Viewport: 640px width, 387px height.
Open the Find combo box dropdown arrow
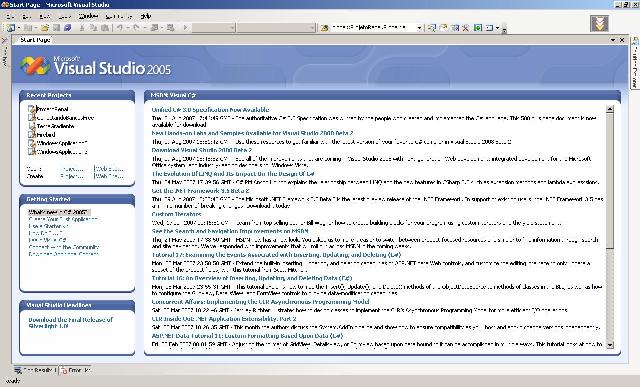point(419,28)
